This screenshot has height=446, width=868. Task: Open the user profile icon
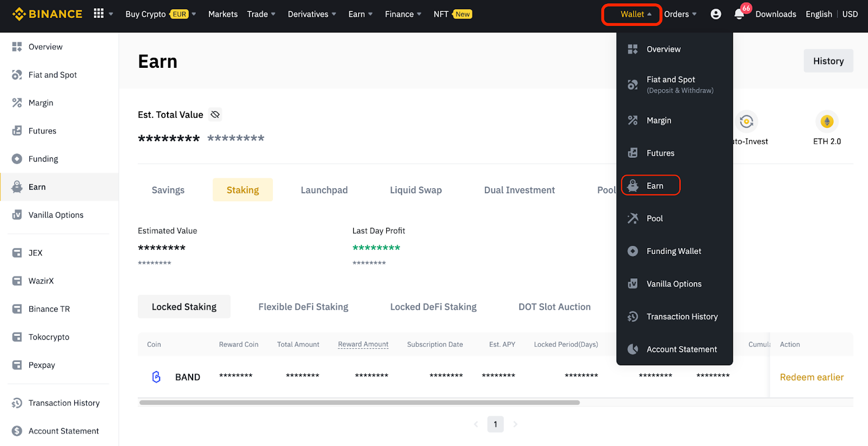point(716,14)
